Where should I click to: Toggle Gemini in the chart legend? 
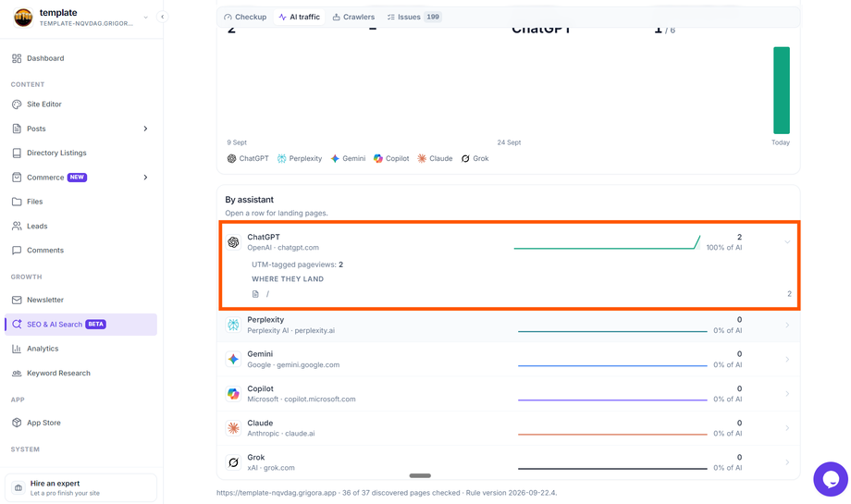pos(348,158)
